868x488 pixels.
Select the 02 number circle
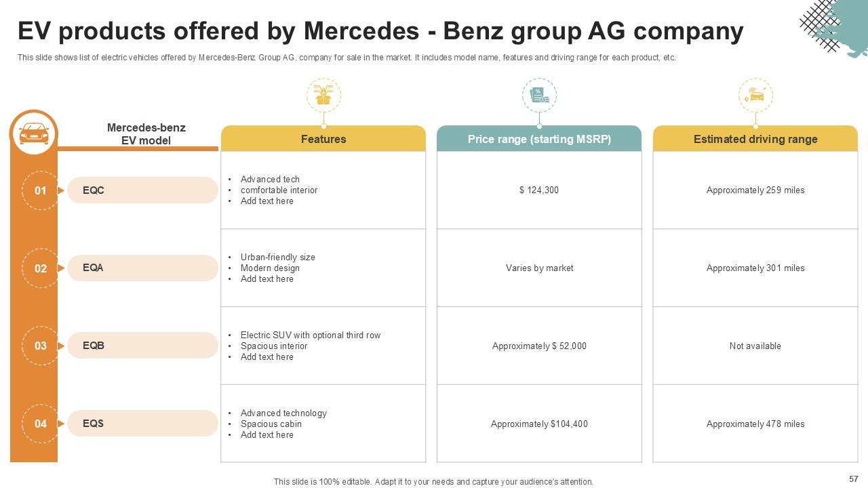tap(41, 268)
